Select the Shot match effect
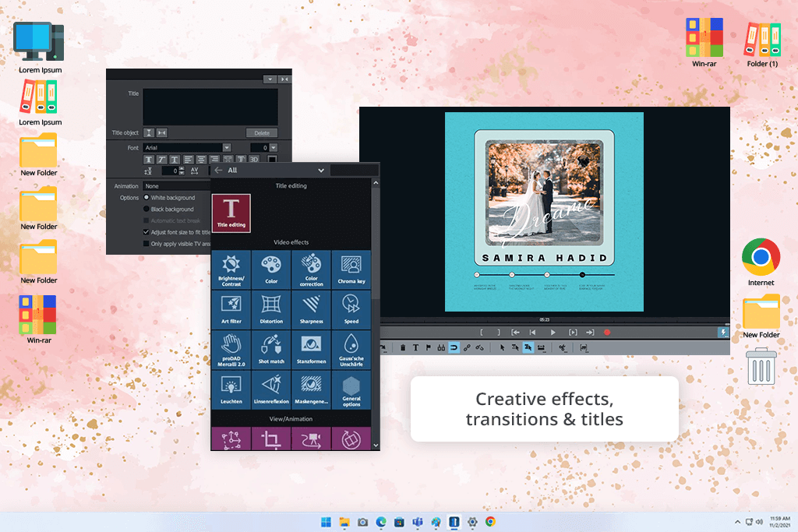The height and width of the screenshot is (532, 798). (271, 350)
